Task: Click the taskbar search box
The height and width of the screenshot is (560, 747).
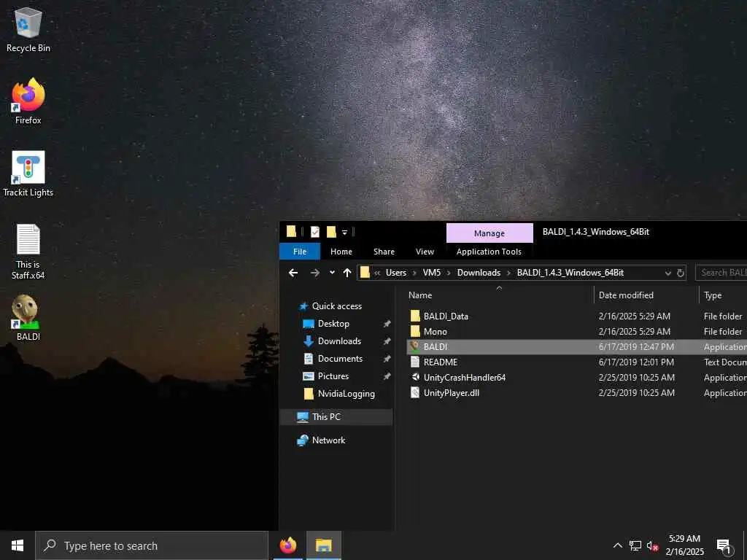Action: (152, 545)
